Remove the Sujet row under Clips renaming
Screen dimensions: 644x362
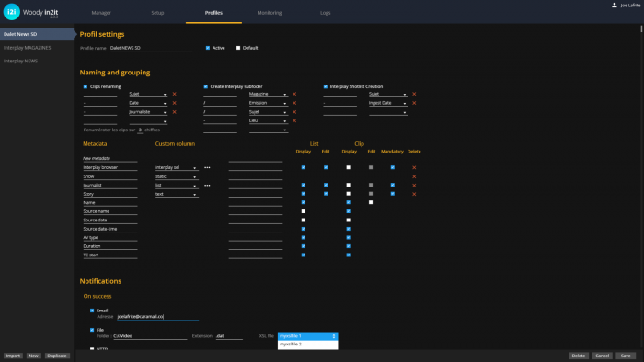[x=174, y=94]
